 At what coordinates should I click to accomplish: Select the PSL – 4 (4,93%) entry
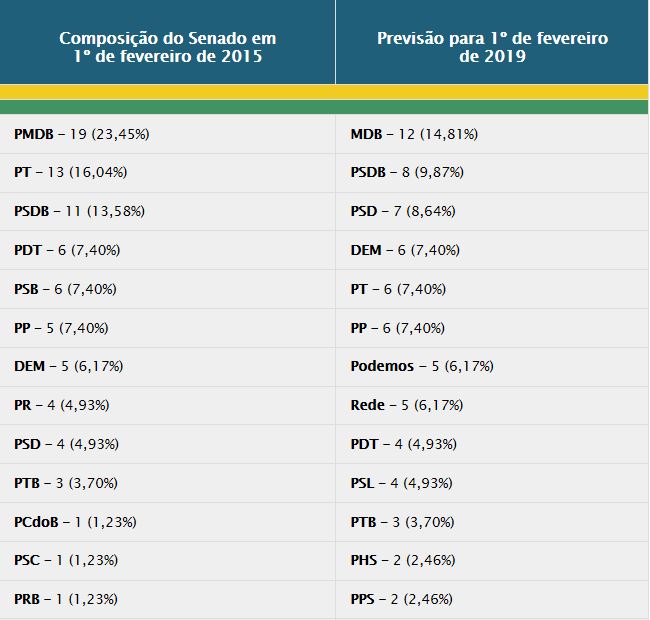[x=402, y=483]
